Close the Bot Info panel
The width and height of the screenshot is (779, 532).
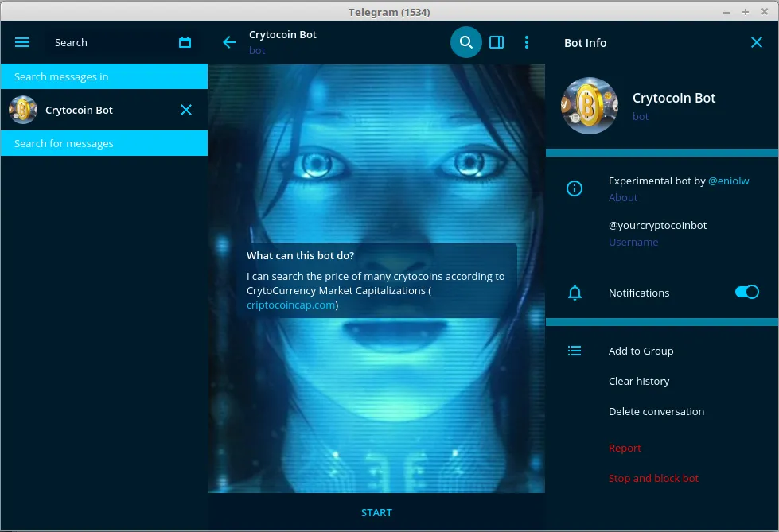(756, 42)
